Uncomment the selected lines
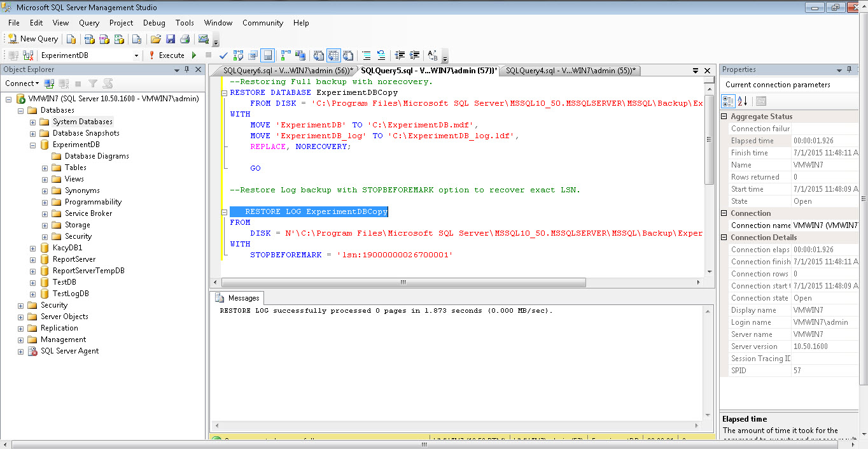Screen dimensions: 868x449 click(381, 55)
